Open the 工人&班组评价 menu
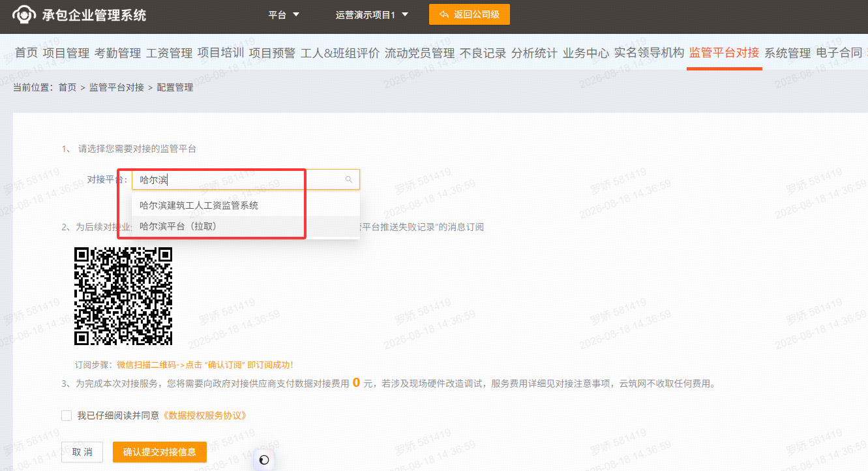Image resolution: width=868 pixels, height=471 pixels. (x=340, y=53)
